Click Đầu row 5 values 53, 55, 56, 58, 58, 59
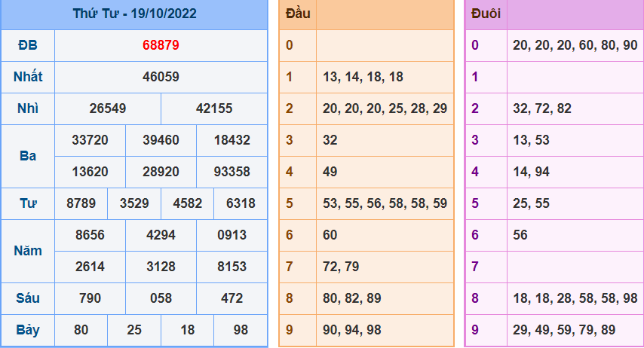This screenshot has width=644, height=348. [x=385, y=203]
